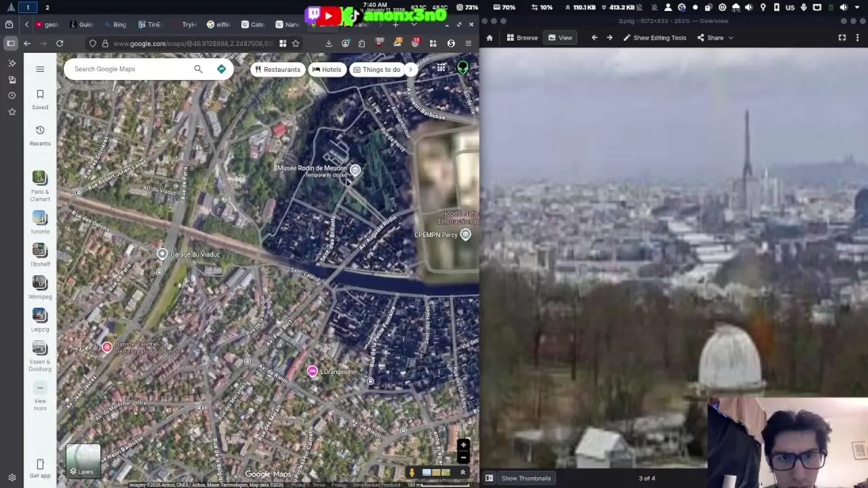
Task: Open the Google apps grid
Action: (441, 68)
